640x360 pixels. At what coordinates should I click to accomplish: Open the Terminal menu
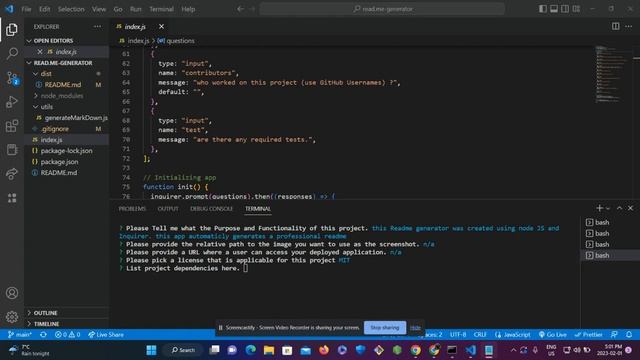tap(161, 9)
